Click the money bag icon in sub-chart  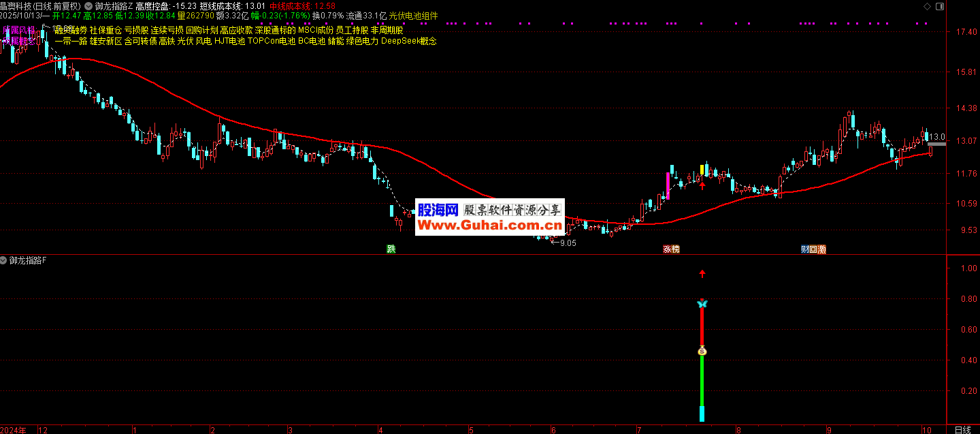tap(702, 351)
